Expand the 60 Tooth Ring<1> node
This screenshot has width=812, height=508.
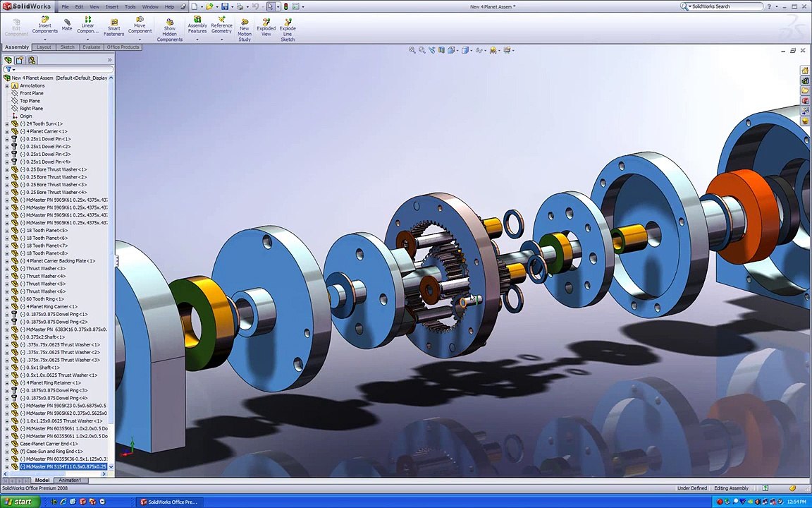point(7,299)
